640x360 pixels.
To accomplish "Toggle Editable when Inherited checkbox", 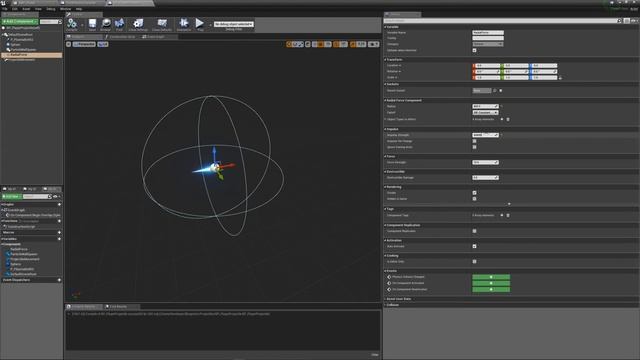I will [474, 50].
